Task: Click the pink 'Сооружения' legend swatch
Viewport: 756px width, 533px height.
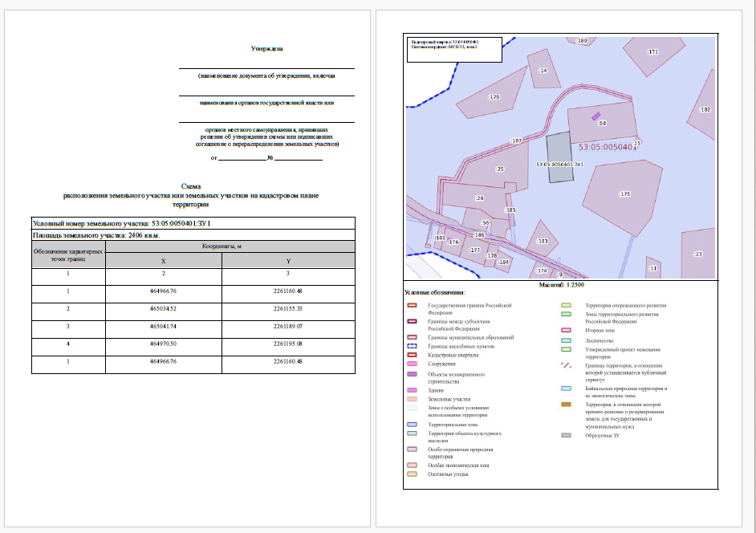Action: [412, 364]
